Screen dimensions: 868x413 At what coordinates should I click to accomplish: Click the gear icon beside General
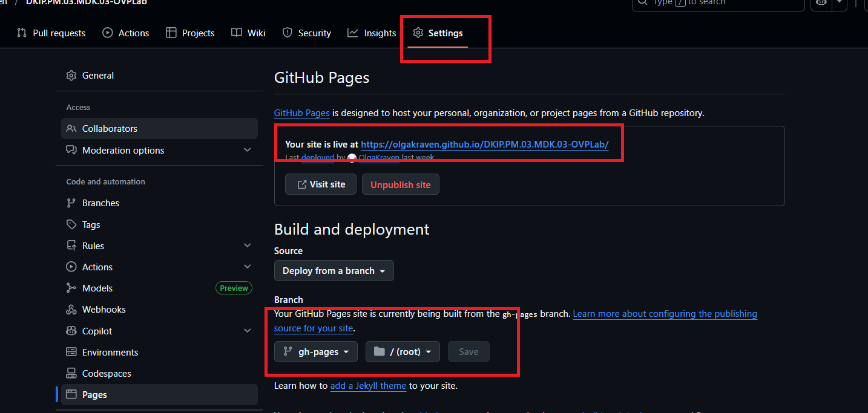click(x=71, y=76)
